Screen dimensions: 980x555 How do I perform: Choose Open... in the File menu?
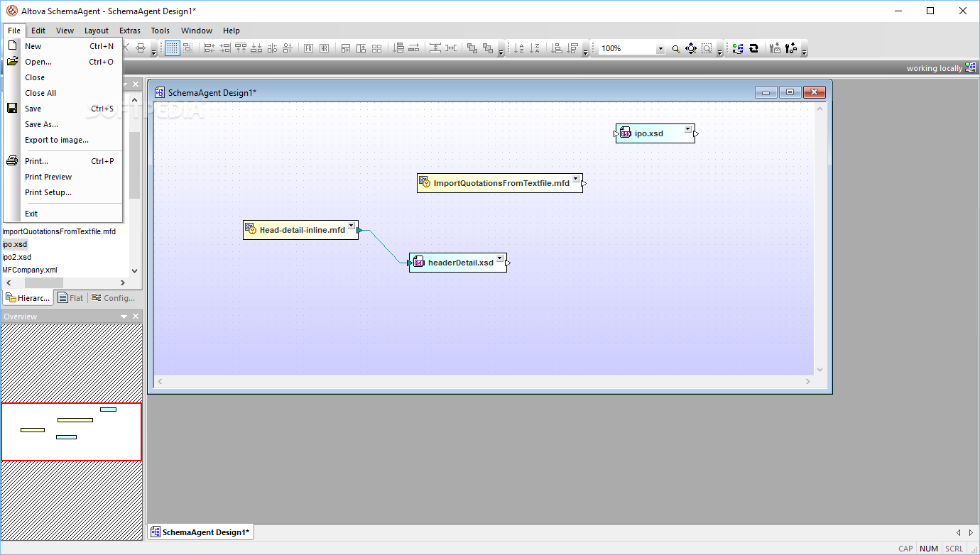click(x=64, y=62)
